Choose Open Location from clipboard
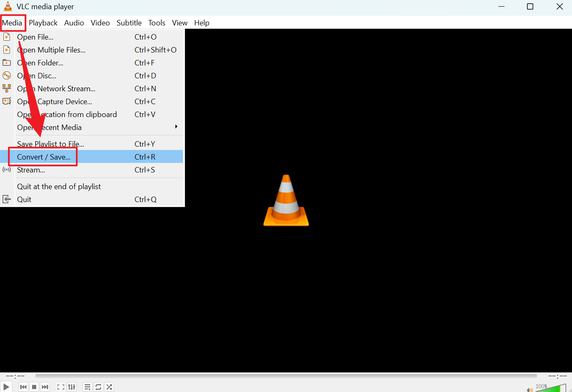This screenshot has height=392, width=572. (92, 115)
